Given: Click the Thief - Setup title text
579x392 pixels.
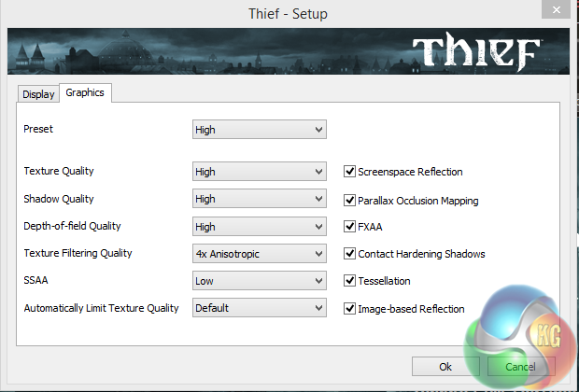Looking at the screenshot, I should click(288, 14).
